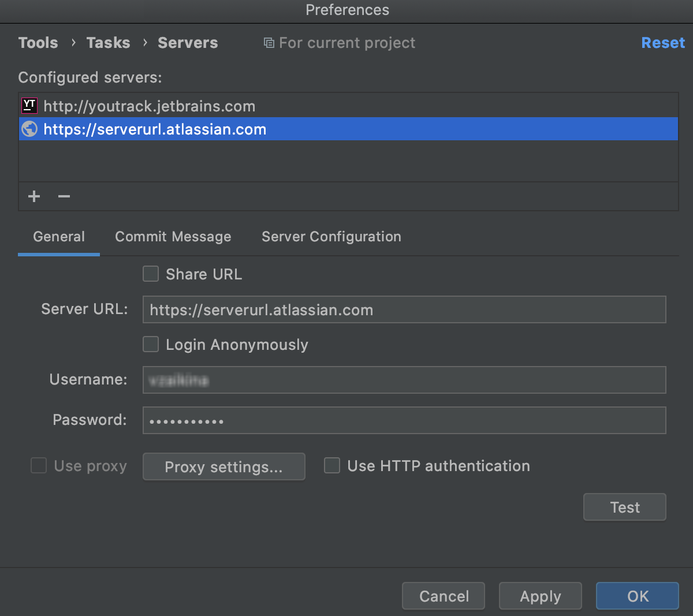This screenshot has height=616, width=693.
Task: Go to Tasks in the breadcrumb
Action: pyautogui.click(x=108, y=43)
